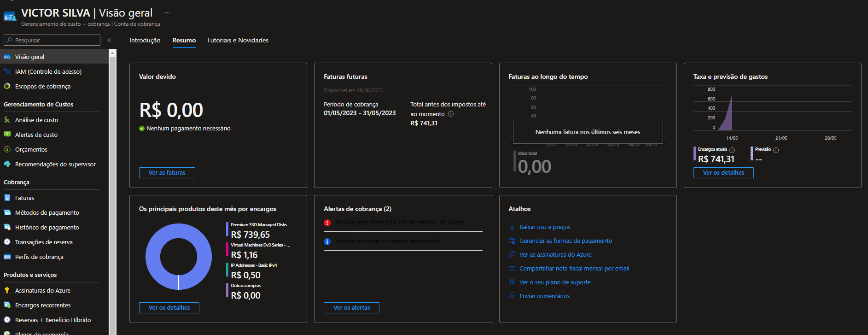868x335 pixels.
Task: Click the Faturas sidebar icon
Action: [x=7, y=198]
